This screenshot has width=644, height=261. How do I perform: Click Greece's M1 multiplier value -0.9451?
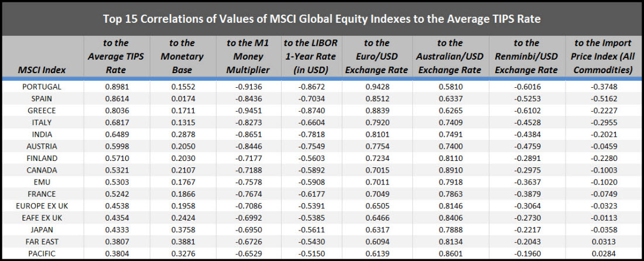(x=248, y=111)
